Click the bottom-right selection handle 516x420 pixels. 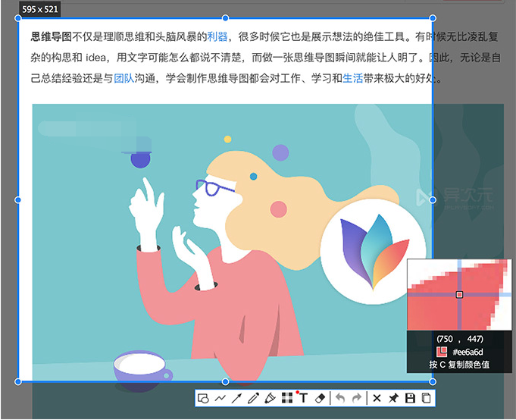[x=433, y=382]
